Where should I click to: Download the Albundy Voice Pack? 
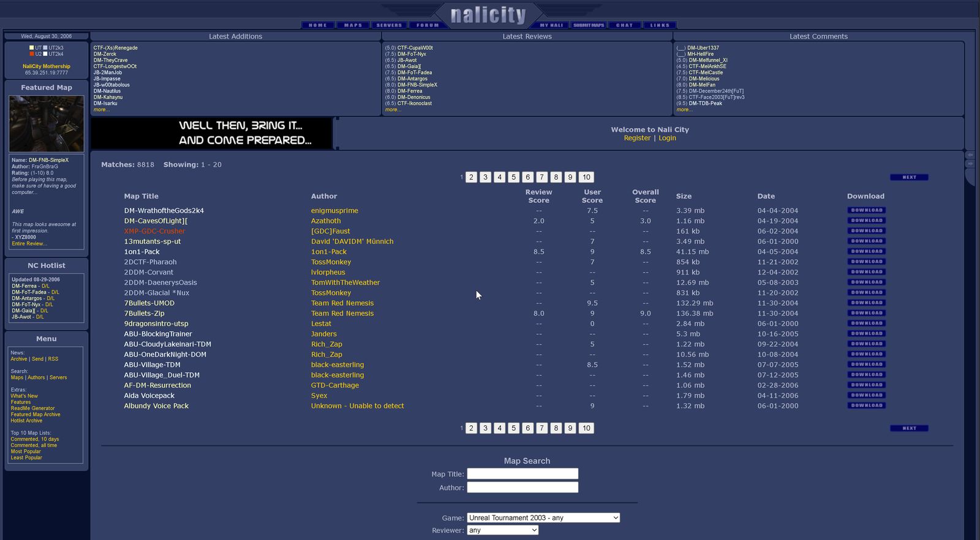click(x=867, y=406)
